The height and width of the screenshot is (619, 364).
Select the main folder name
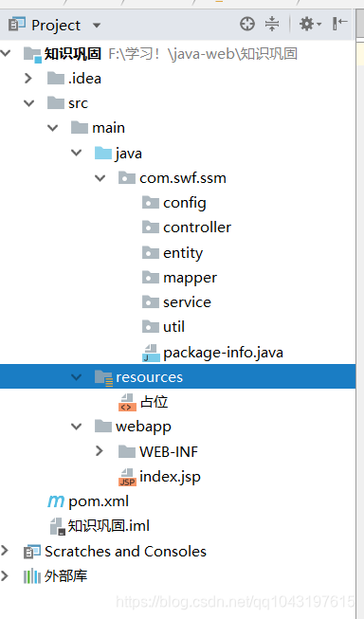(x=109, y=128)
